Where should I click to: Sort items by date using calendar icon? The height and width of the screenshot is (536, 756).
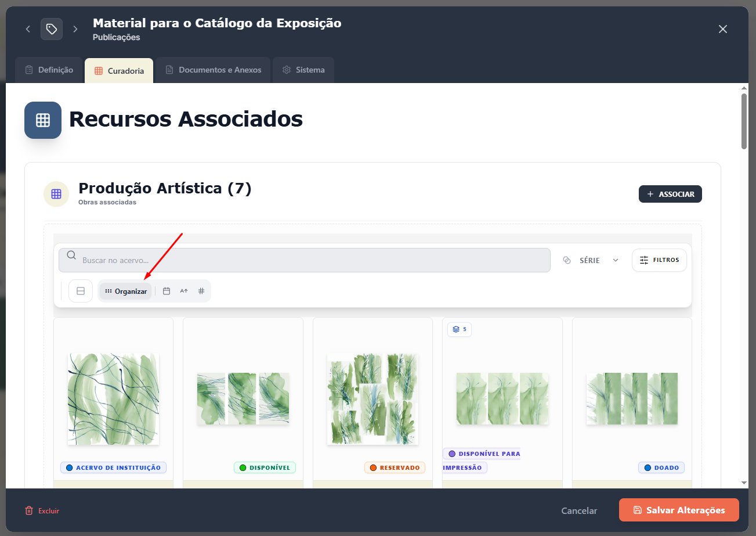pos(167,290)
